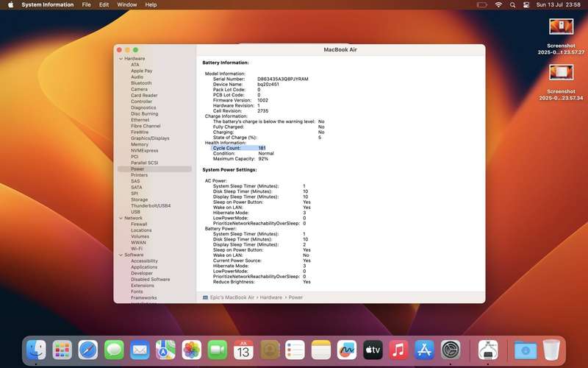Open Apple TV app in Dock
Image resolution: width=588 pixels, height=368 pixels.
[x=373, y=350]
